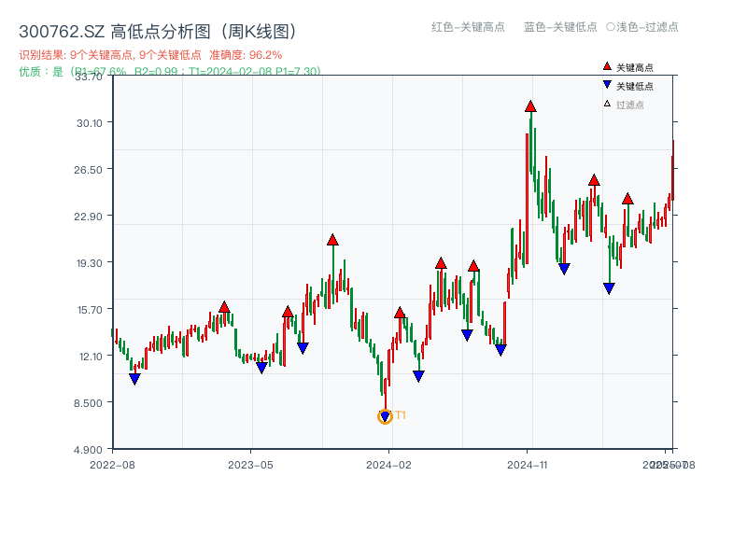Select the first red high marker near 15.70 in early 2023
747x560 pixels.
pyautogui.click(x=224, y=307)
